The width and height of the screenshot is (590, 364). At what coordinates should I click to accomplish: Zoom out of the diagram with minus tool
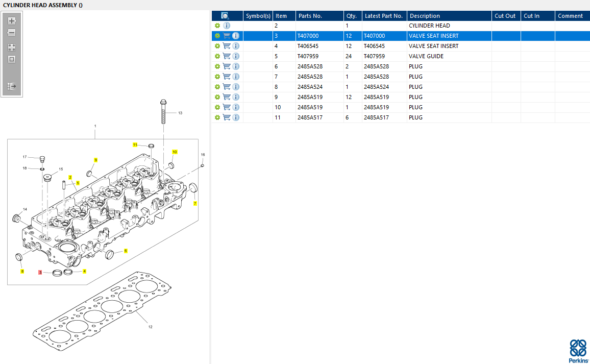[x=12, y=32]
